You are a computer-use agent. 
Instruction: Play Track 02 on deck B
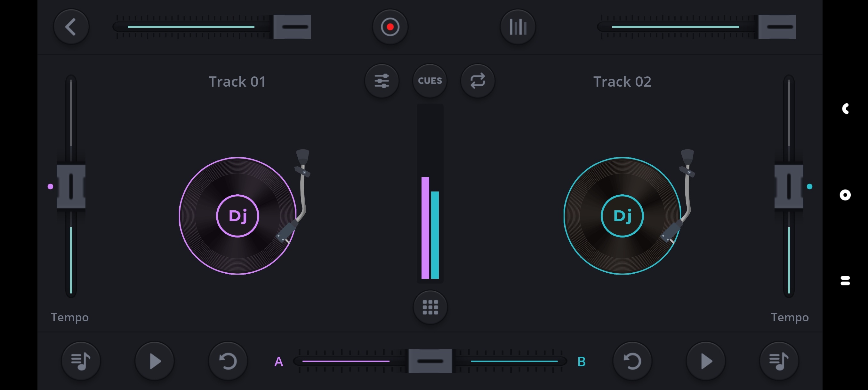[x=706, y=361]
